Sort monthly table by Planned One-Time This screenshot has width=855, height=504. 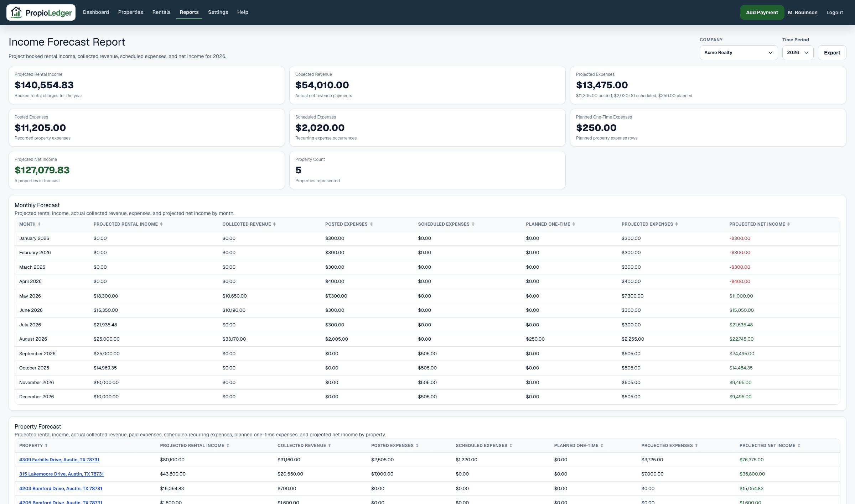point(550,224)
